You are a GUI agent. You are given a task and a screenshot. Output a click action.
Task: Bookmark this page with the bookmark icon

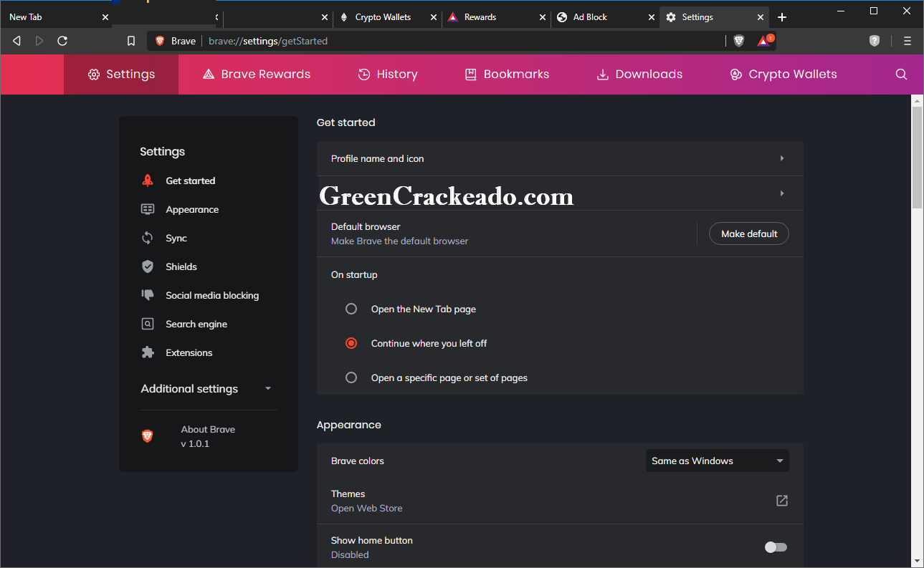131,41
